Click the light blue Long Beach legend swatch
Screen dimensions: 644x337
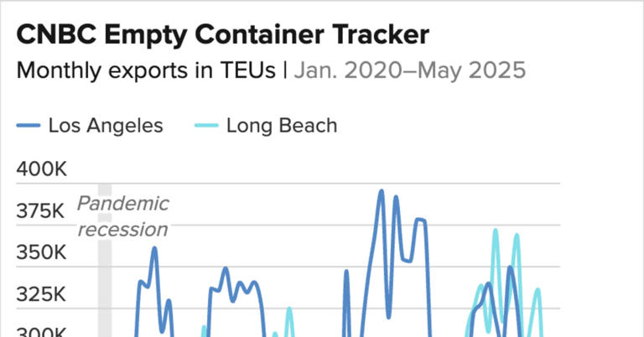click(x=207, y=127)
